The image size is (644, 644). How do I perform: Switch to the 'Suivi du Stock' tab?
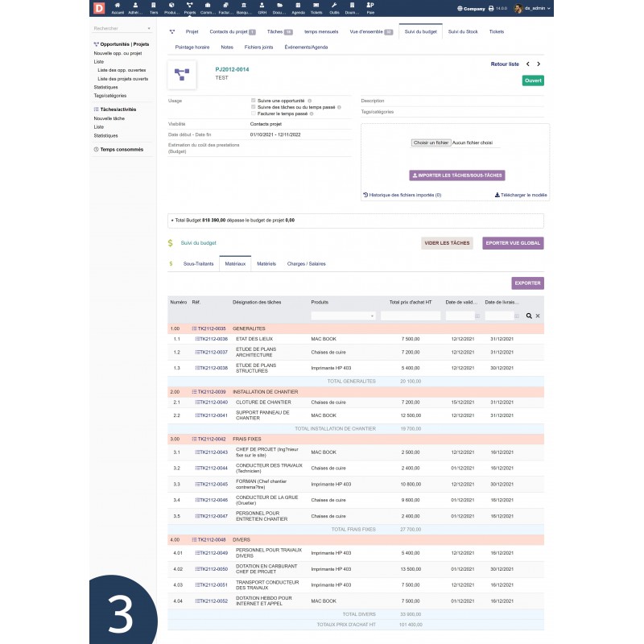[464, 31]
